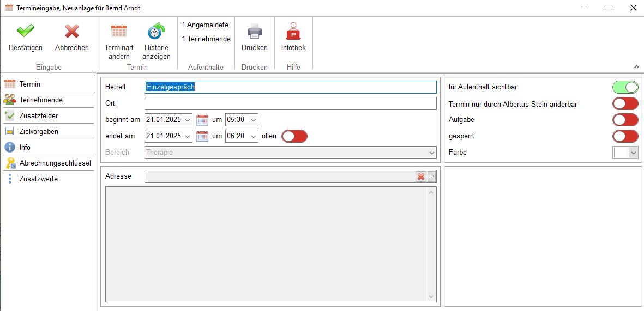The height and width of the screenshot is (311, 644).
Task: Open the Farbe color picker dropdown
Action: (x=633, y=153)
